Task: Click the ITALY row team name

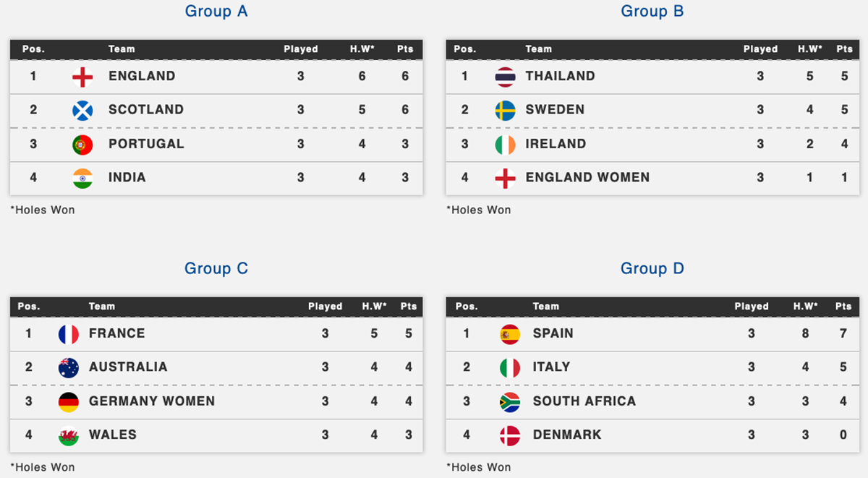Action: click(552, 367)
